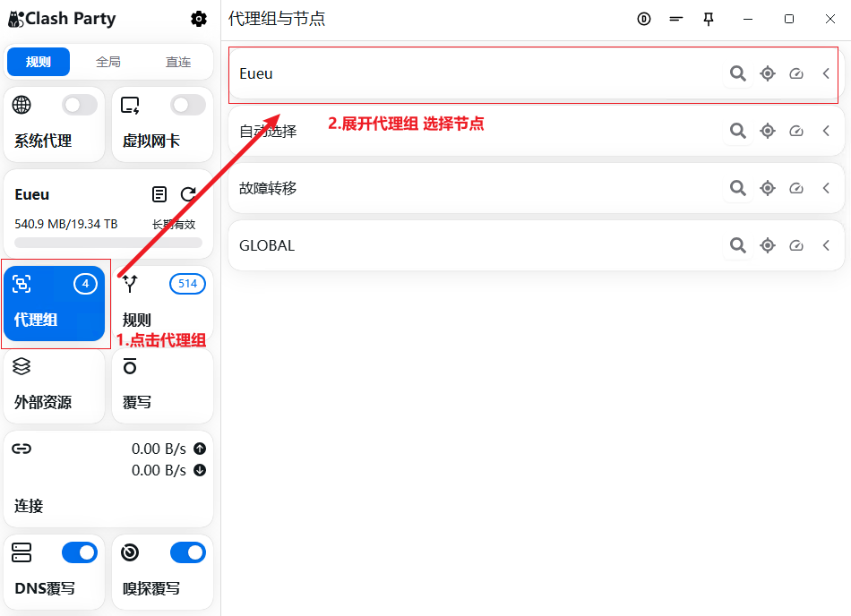Click search icon in GLOBAL group row

click(737, 245)
